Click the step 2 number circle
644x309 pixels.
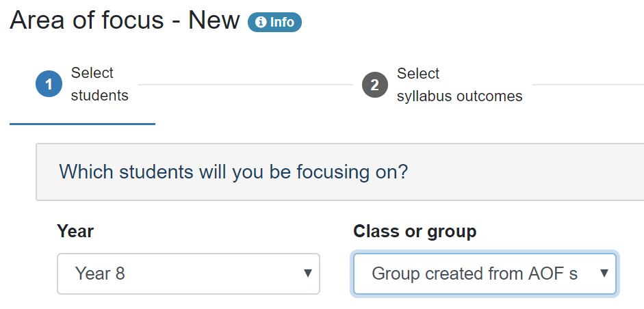coord(374,85)
